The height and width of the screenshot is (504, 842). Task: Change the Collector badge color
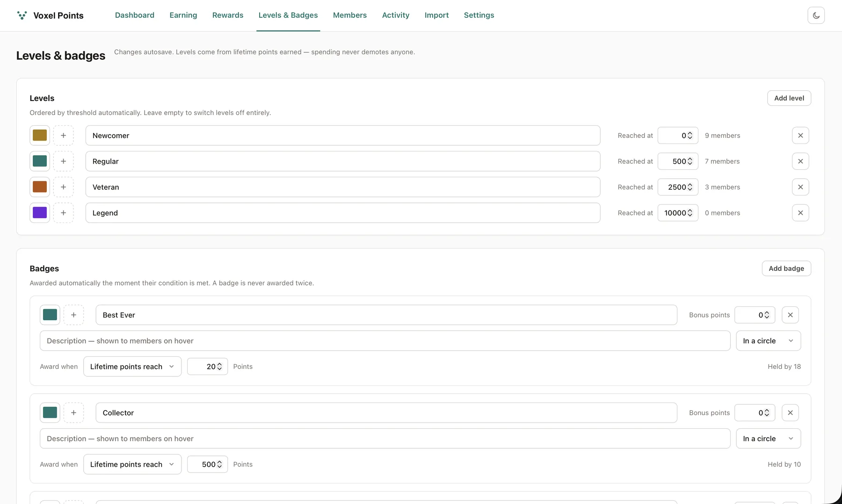(x=50, y=413)
